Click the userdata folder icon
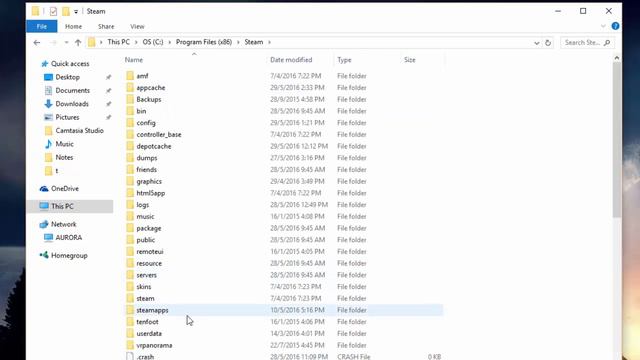The height and width of the screenshot is (360, 640). click(x=130, y=333)
